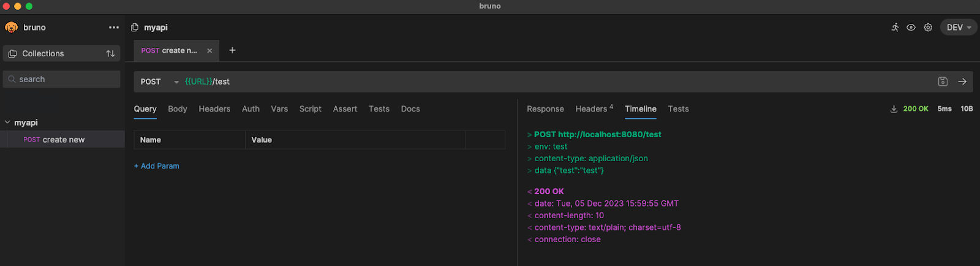Switch to the request Headers tab
Viewport: 980px width, 266px height.
pyautogui.click(x=214, y=109)
